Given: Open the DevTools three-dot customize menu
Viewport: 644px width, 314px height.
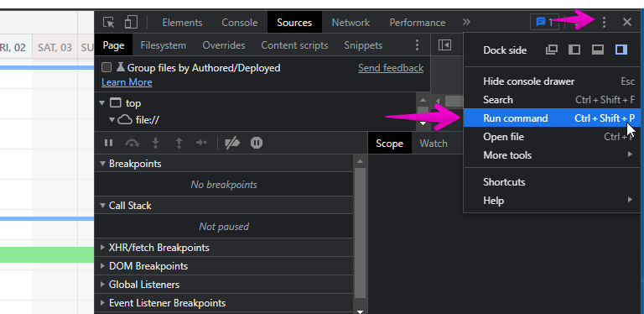Looking at the screenshot, I should [604, 22].
